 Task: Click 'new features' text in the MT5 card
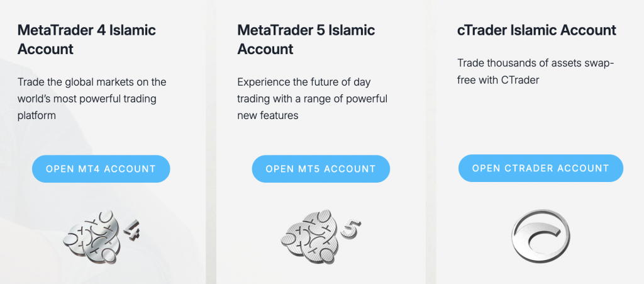267,116
